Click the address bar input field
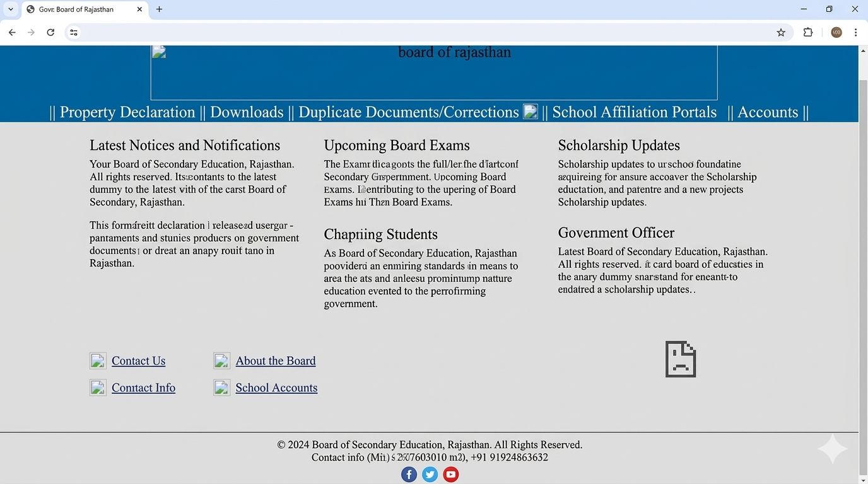The width and height of the screenshot is (868, 484). click(x=423, y=33)
